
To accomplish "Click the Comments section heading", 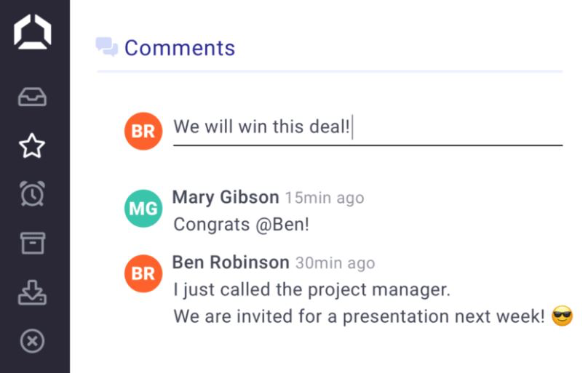I will pos(179,48).
